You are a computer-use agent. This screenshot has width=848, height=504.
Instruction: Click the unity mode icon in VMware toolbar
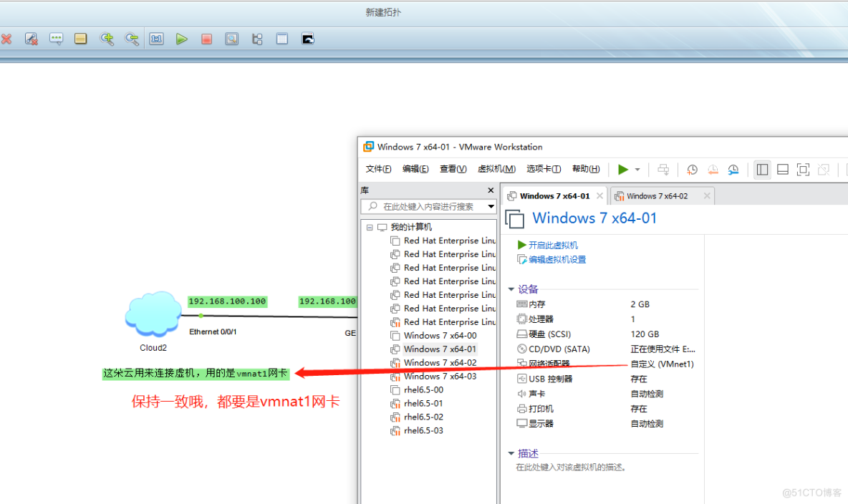[824, 170]
